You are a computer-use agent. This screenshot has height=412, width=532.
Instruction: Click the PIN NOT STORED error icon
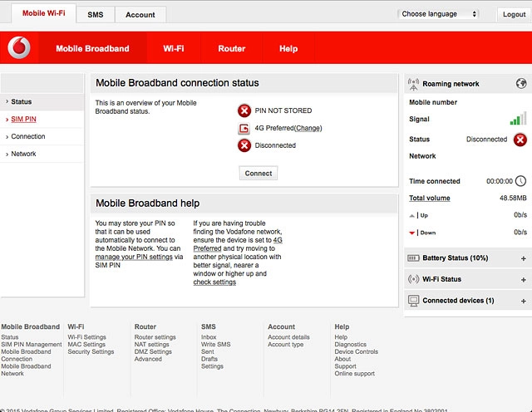[244, 110]
